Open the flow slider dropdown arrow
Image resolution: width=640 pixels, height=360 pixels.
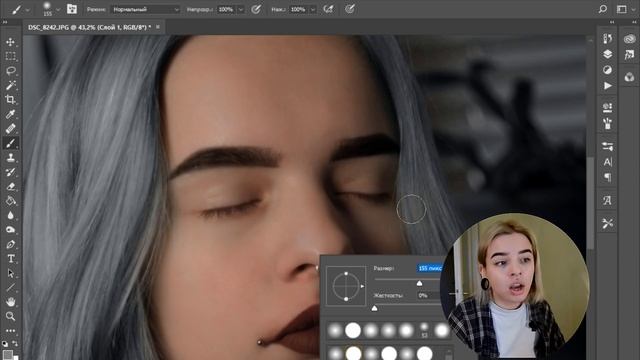(313, 9)
